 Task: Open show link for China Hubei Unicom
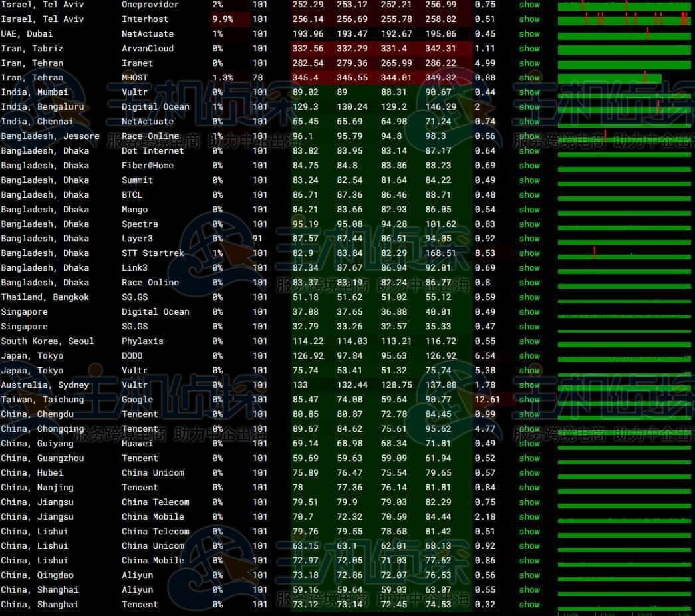529,473
